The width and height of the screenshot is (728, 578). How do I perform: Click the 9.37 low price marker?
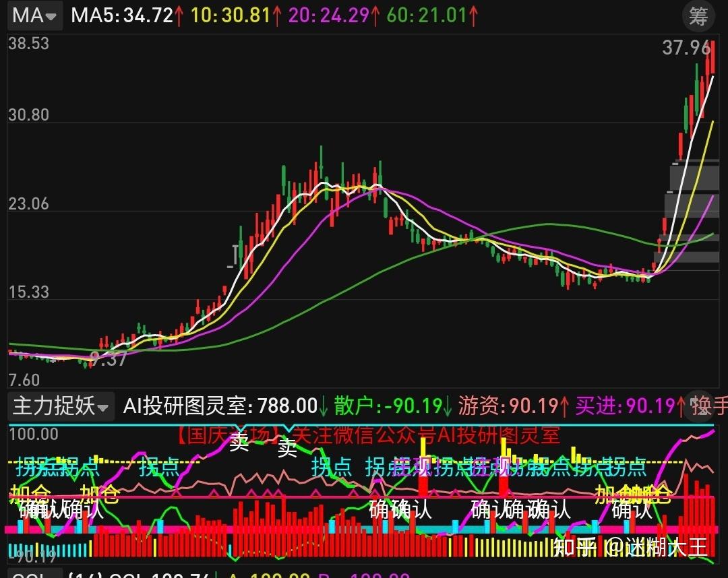pyautogui.click(x=108, y=359)
